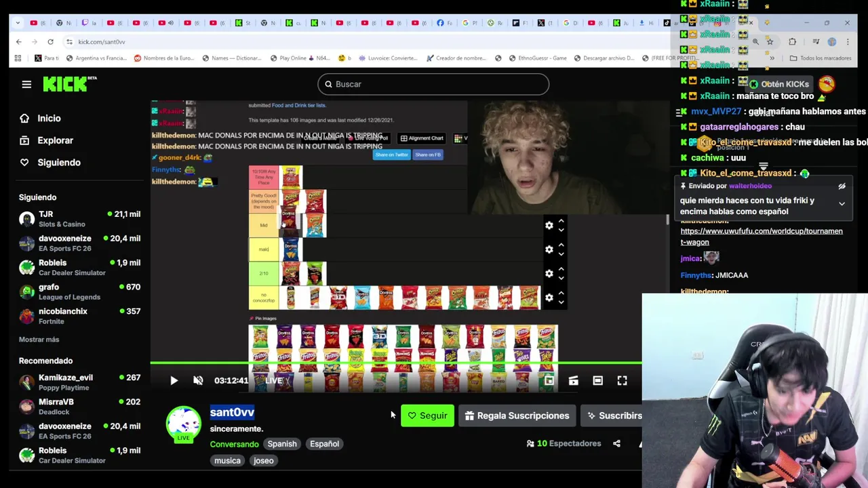Select the Spanish tag
Screen dimensions: 868x488
282,444
